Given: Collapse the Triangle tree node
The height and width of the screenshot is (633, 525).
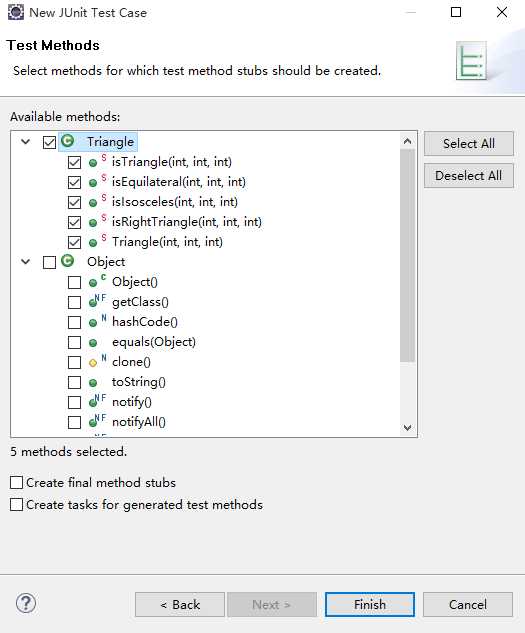Looking at the screenshot, I should (x=25, y=142).
